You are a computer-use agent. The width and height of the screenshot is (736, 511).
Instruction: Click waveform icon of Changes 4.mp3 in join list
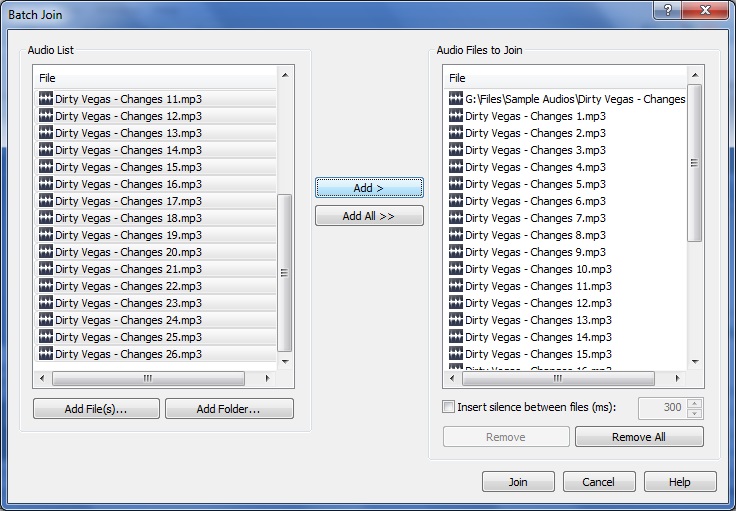456,167
